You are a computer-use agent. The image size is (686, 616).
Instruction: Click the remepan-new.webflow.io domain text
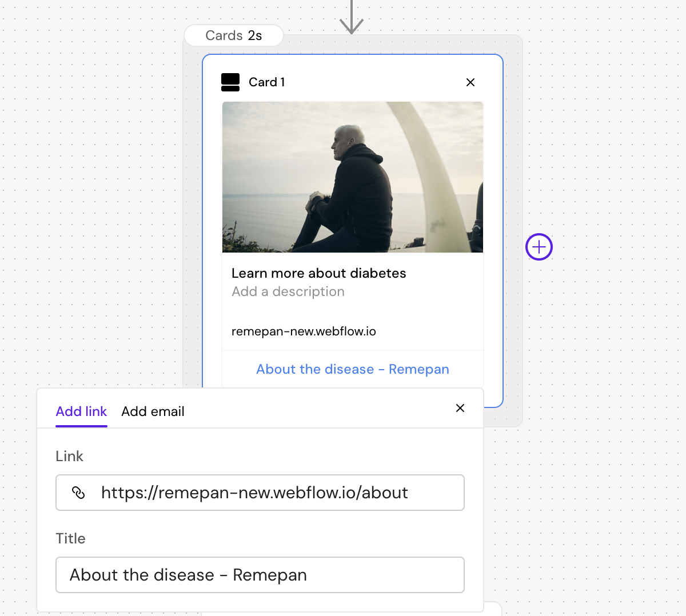(304, 331)
